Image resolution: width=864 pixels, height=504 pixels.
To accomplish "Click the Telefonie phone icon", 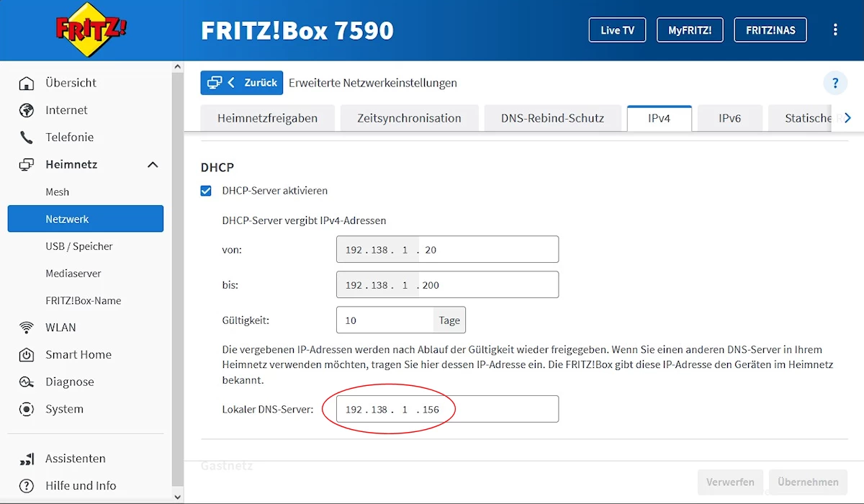I will [x=27, y=138].
